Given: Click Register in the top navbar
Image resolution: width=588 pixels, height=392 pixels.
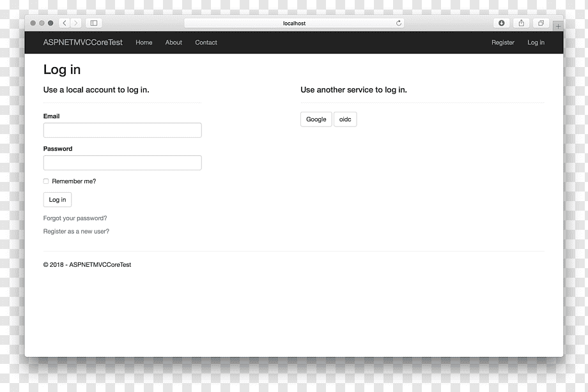Looking at the screenshot, I should [503, 43].
